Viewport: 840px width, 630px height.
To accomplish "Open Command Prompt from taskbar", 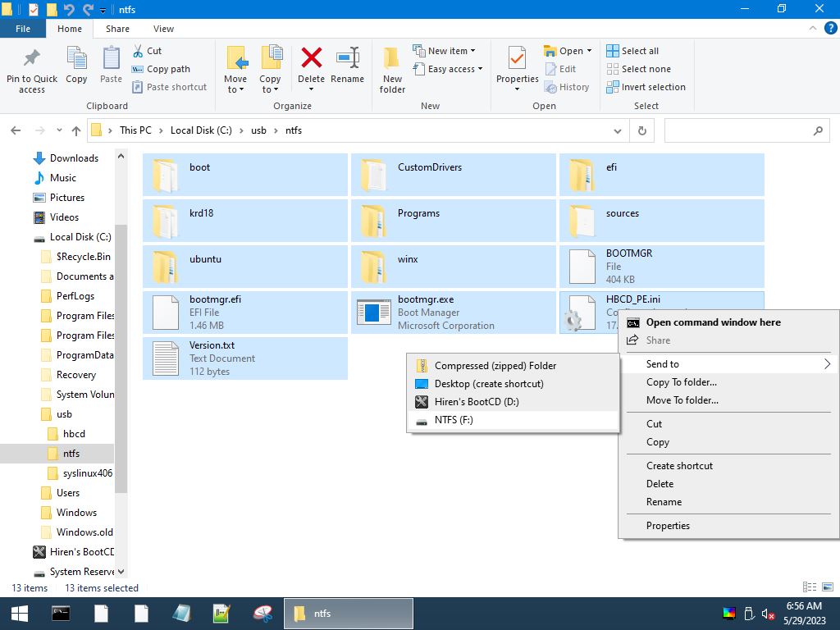I will point(60,613).
